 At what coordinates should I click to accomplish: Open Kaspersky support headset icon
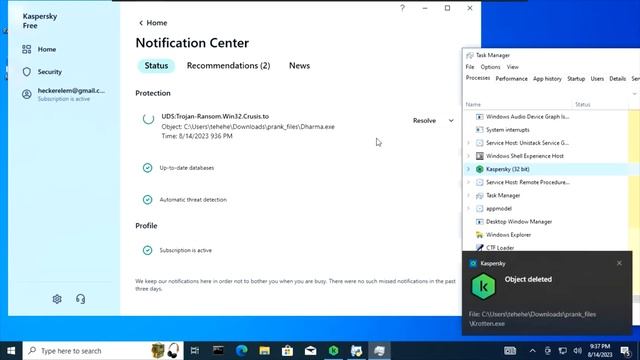(80, 299)
